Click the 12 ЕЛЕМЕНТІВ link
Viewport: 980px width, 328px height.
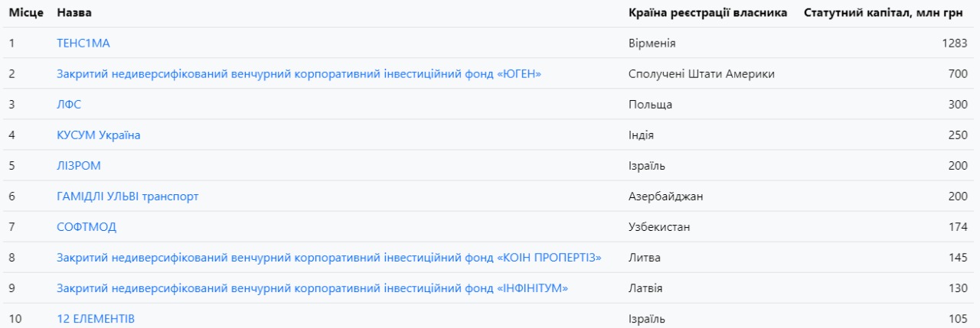96,319
